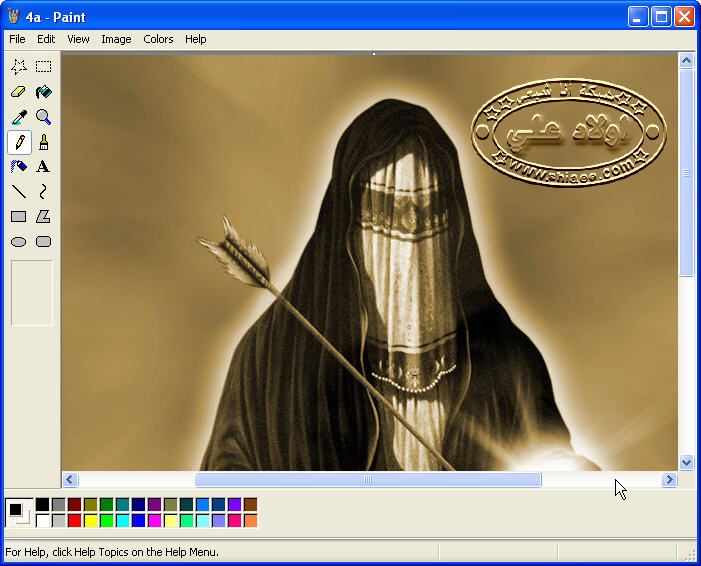Screen dimensions: 701x566
Task: Pick the lime green swatch
Action: [x=106, y=521]
